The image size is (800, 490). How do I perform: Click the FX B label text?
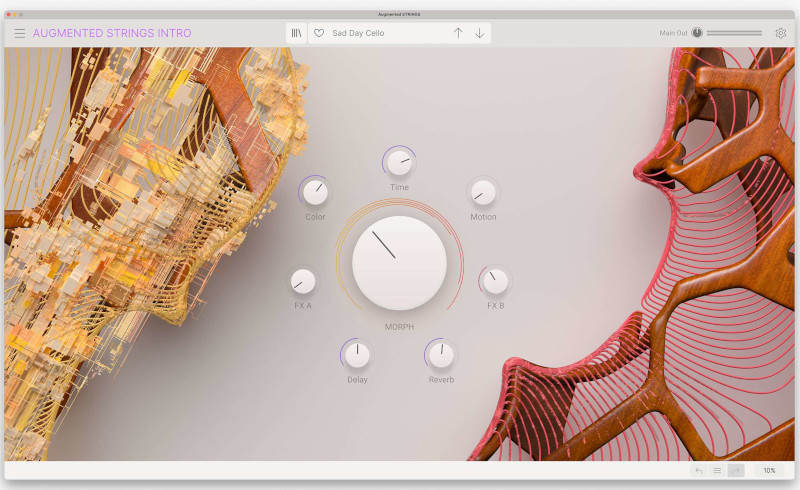(x=495, y=306)
